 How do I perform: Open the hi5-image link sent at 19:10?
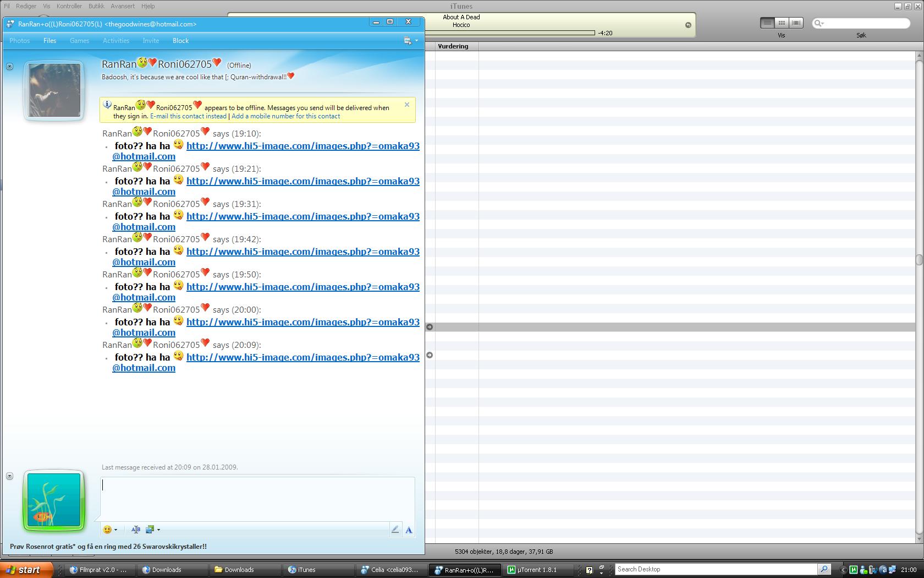[x=303, y=146]
